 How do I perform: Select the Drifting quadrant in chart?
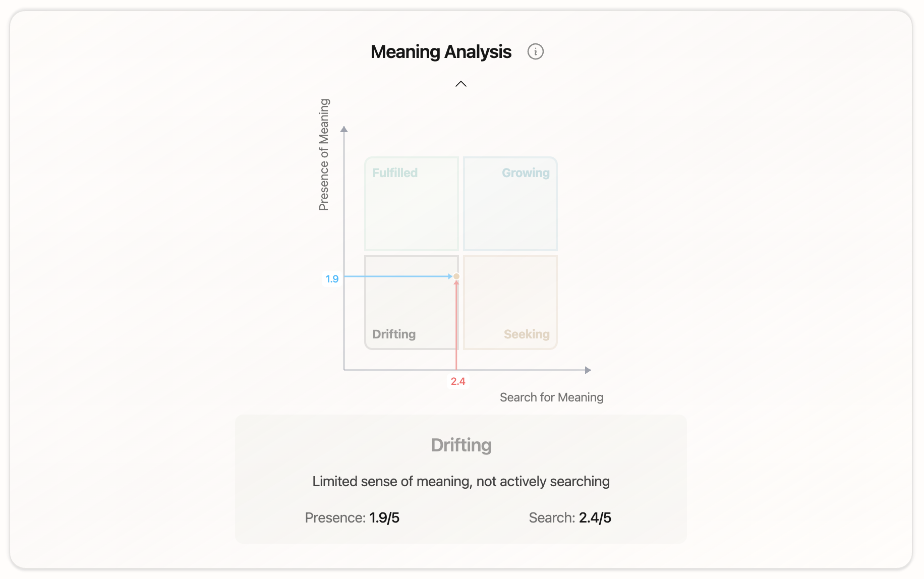tap(412, 303)
